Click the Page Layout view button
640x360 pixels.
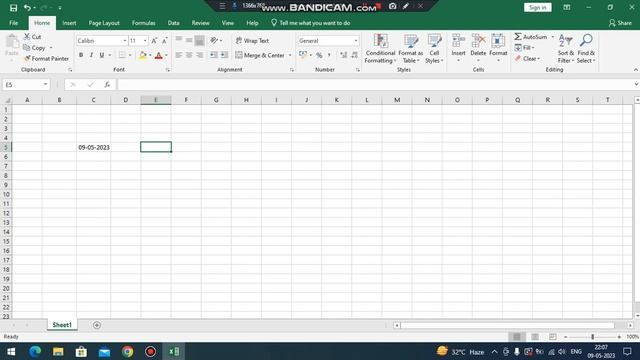tap(535, 337)
